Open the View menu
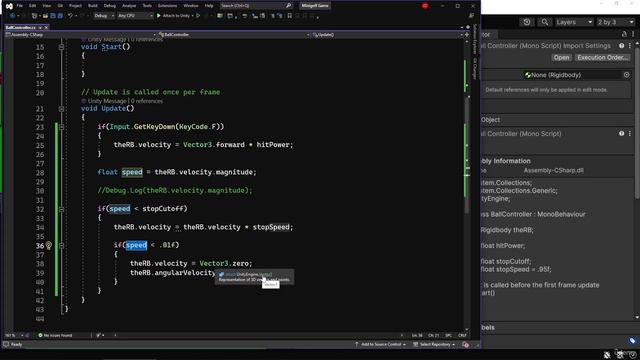The image size is (640, 360). 47,6
